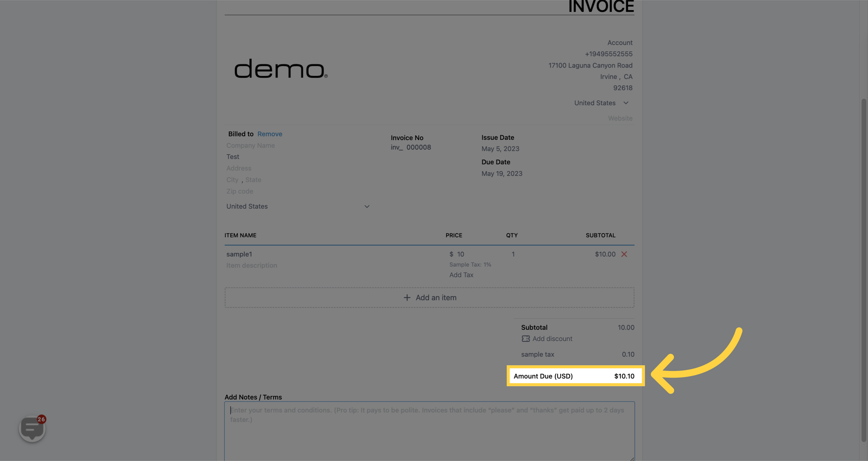Image resolution: width=868 pixels, height=461 pixels.
Task: Click the price value 10
Action: click(460, 254)
